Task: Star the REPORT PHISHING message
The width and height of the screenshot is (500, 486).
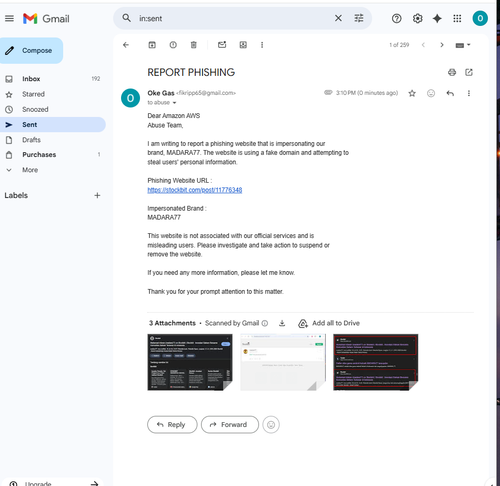Action: click(412, 93)
